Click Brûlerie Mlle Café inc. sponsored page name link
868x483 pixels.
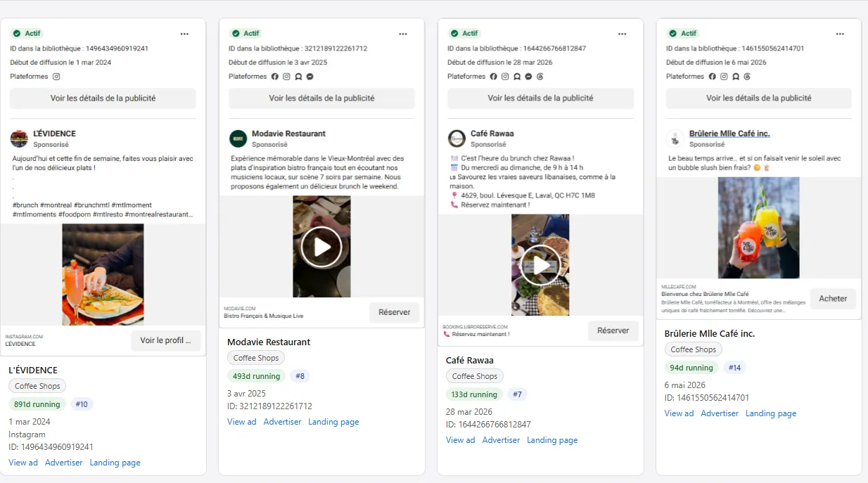point(729,134)
